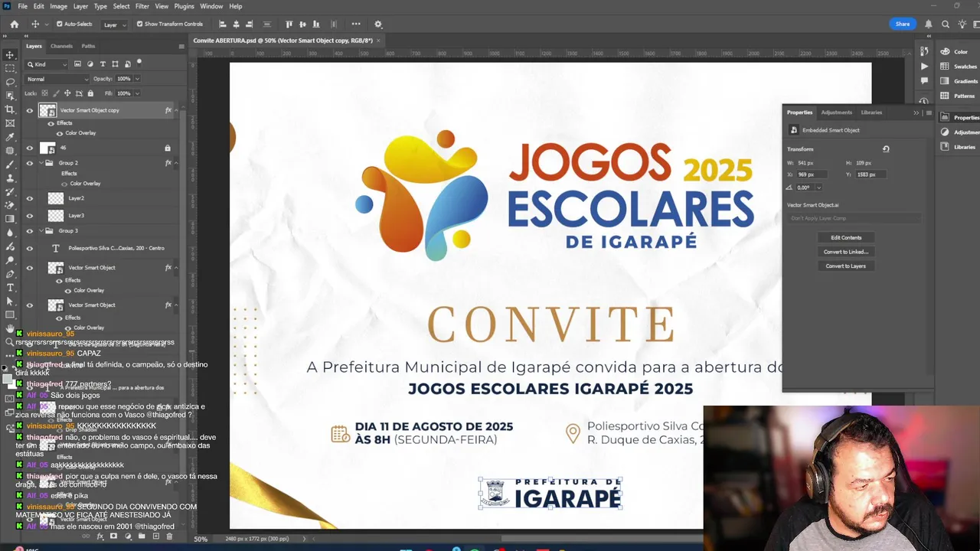The image size is (980, 551).
Task: Select the Eyedropper tool
Action: point(10,137)
